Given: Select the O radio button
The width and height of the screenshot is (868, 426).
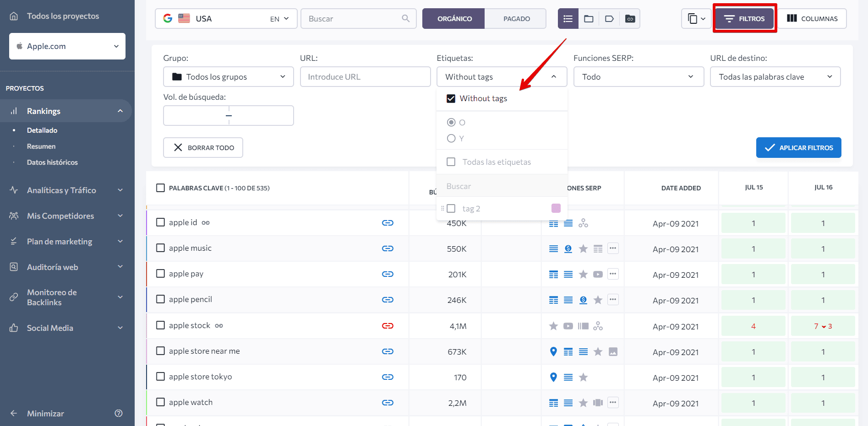Looking at the screenshot, I should coord(451,122).
